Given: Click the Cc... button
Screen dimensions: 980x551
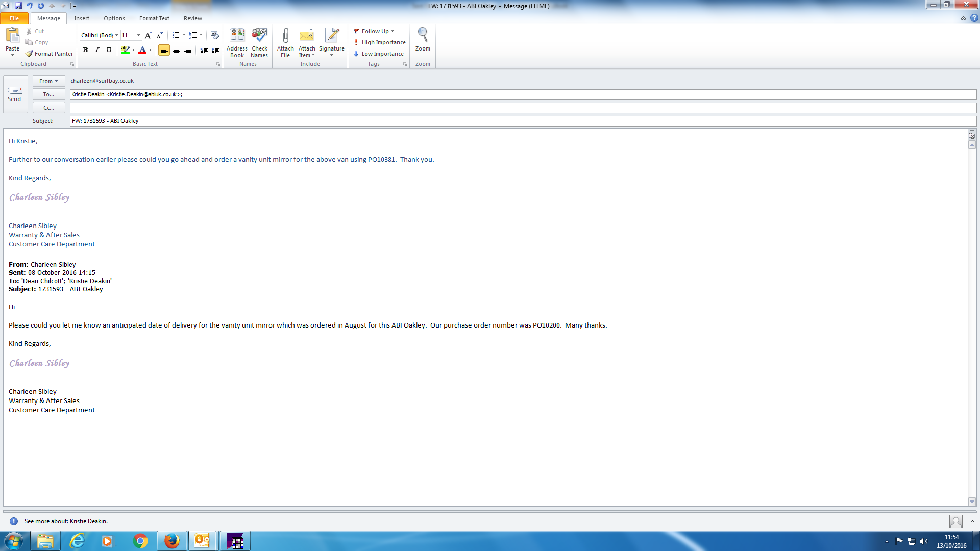Looking at the screenshot, I should pos(48,108).
